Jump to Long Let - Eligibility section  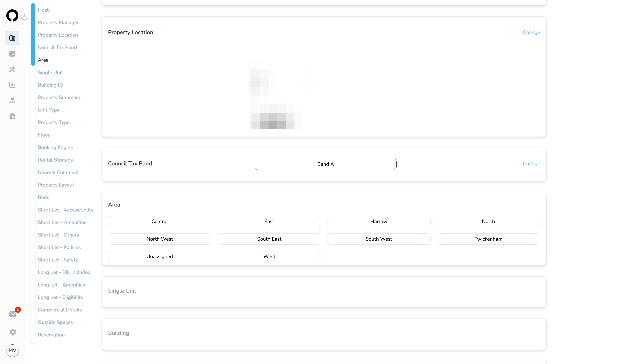[x=61, y=298]
